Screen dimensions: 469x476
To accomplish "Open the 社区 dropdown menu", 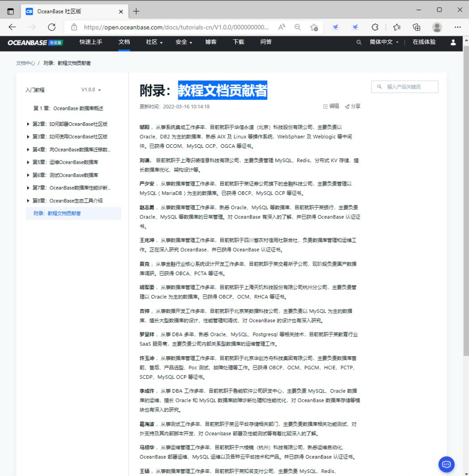I will click(154, 42).
